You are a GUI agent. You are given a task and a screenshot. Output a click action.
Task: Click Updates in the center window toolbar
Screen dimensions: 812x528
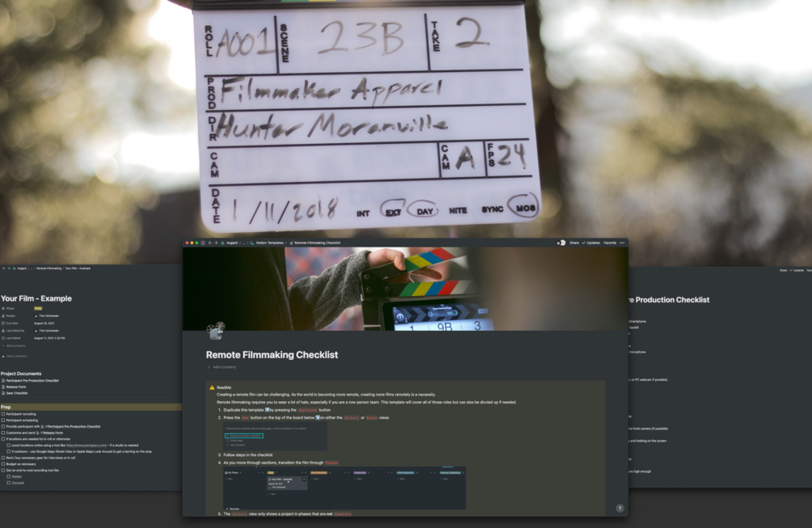click(591, 243)
